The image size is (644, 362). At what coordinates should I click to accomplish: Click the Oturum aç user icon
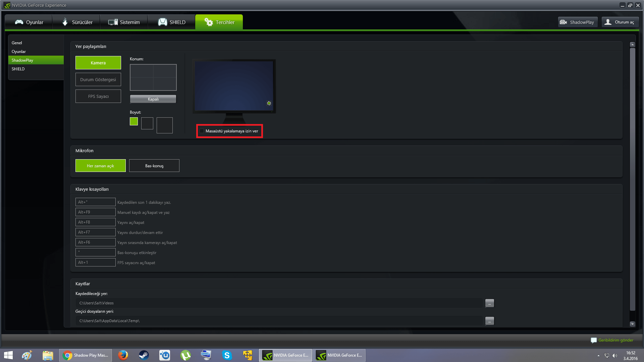coord(608,22)
